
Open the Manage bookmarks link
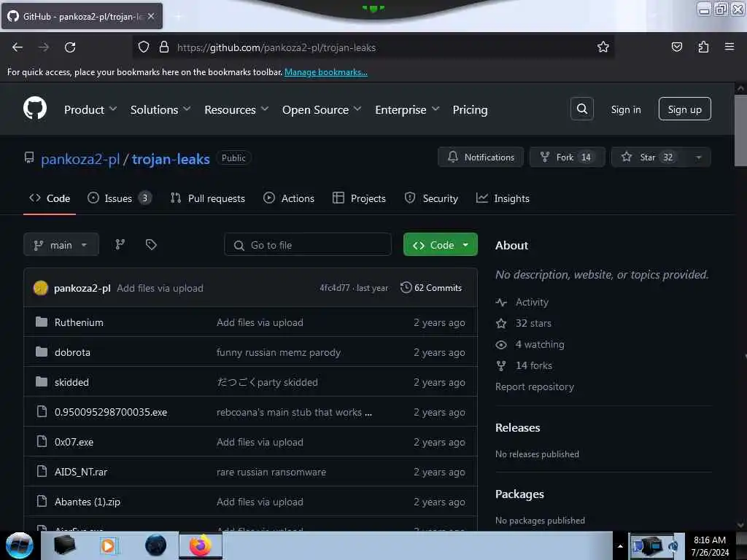[326, 72]
